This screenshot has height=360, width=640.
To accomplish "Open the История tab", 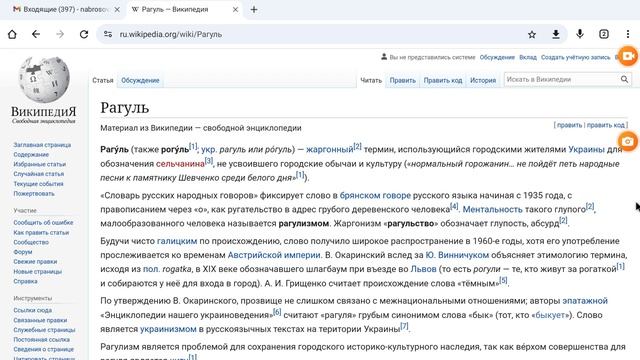I will (483, 80).
